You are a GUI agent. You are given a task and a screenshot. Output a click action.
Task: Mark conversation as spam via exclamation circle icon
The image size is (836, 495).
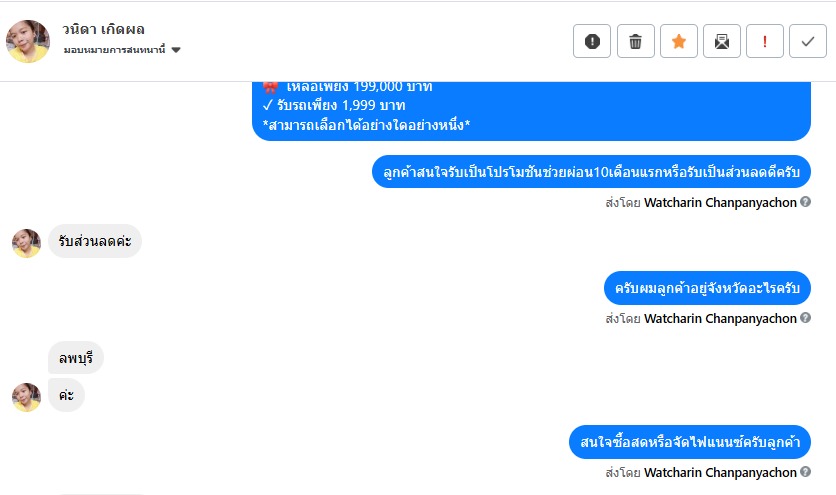592,41
